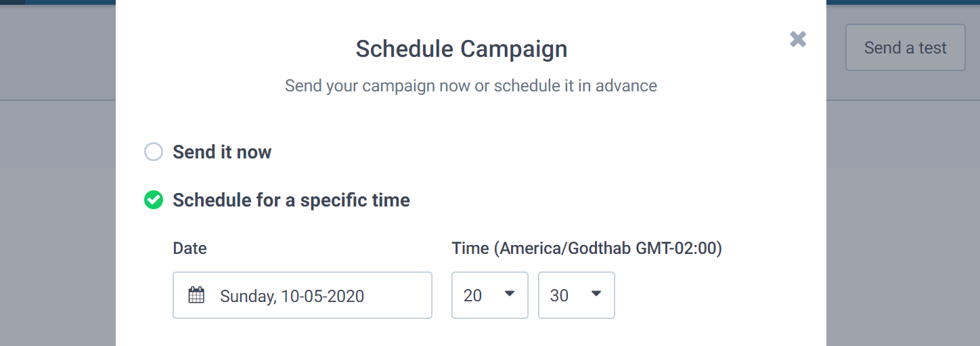This screenshot has height=346, width=980.
Task: Click the Schedule Campaign heading
Action: point(461,49)
